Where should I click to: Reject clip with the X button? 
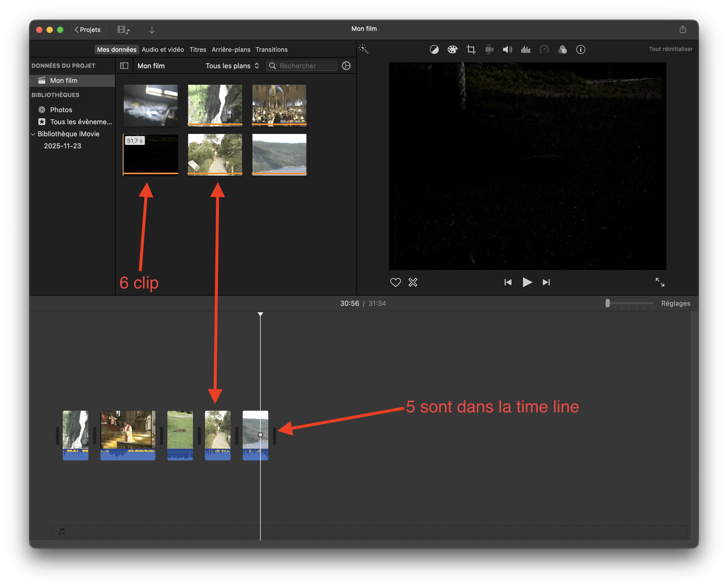tap(413, 282)
